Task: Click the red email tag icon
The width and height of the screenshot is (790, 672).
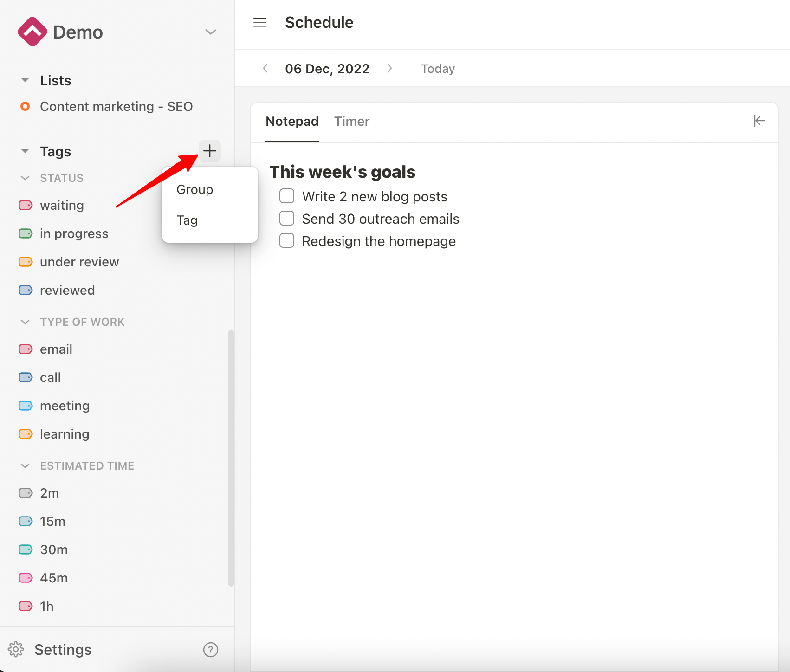Action: click(x=26, y=349)
